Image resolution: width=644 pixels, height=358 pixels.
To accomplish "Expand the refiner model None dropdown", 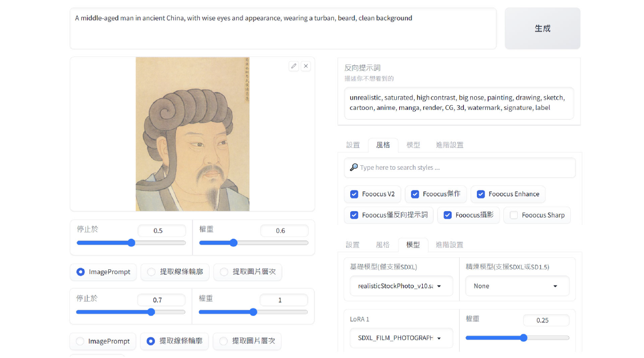I will coord(517,286).
